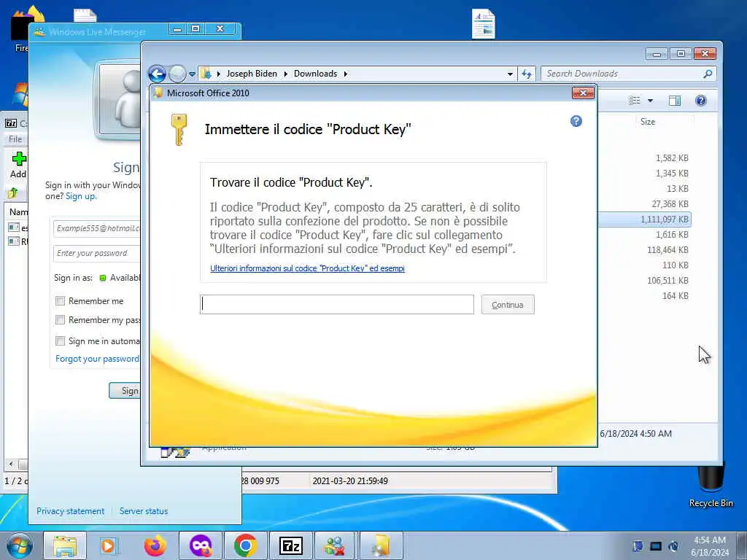Switch to Office setup on the taskbar
The image size is (747, 560).
(381, 545)
